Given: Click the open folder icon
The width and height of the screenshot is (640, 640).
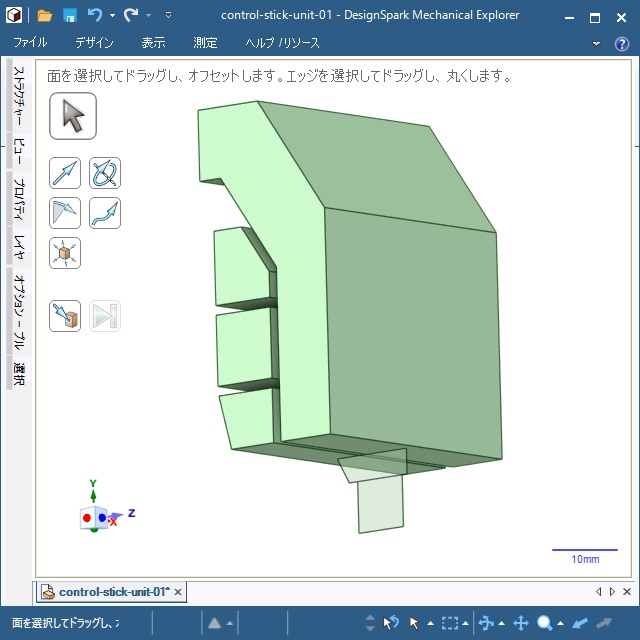Looking at the screenshot, I should click(45, 16).
